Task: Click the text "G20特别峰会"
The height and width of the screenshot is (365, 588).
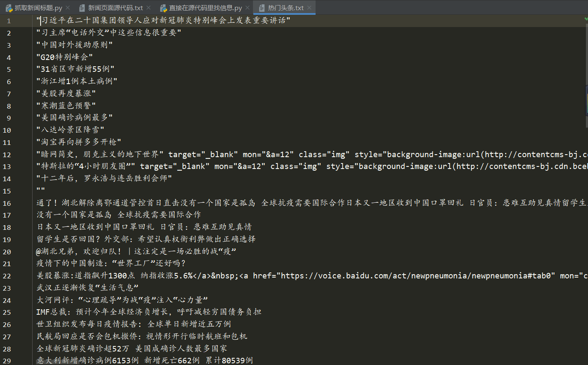Action: point(65,57)
